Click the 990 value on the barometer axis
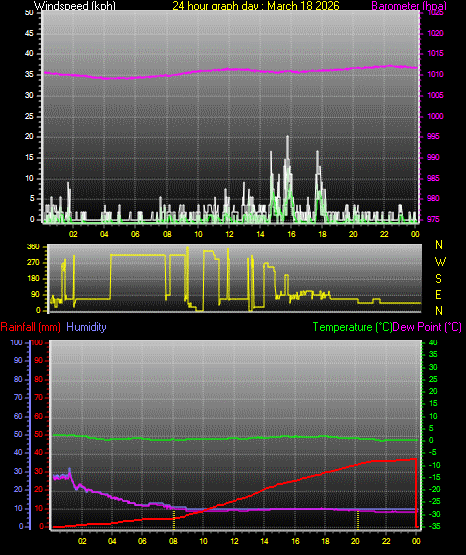The height and width of the screenshot is (555, 466). (x=433, y=157)
